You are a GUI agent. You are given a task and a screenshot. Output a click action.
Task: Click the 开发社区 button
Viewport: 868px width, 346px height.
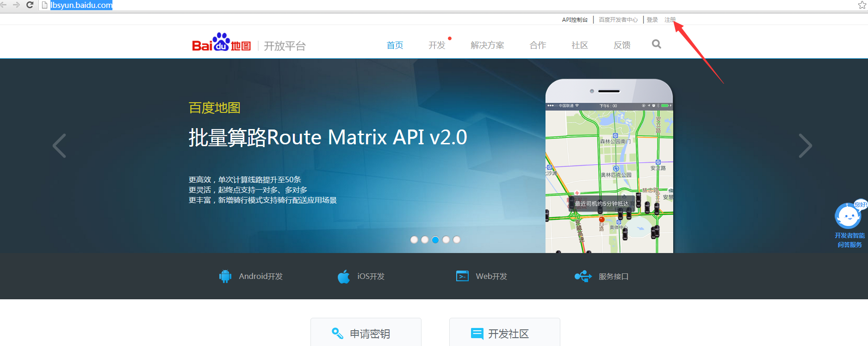(505, 332)
